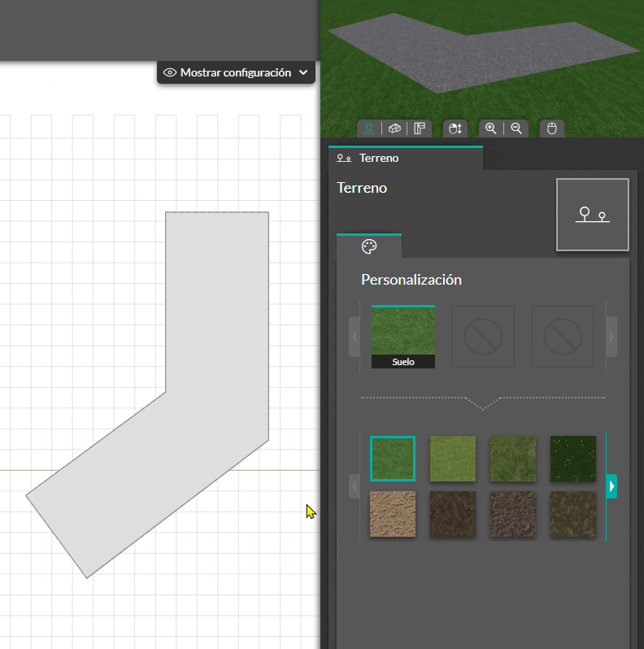Viewport: 644px width, 649px height.
Task: Select the 3D perspective house view icon
Action: click(394, 128)
